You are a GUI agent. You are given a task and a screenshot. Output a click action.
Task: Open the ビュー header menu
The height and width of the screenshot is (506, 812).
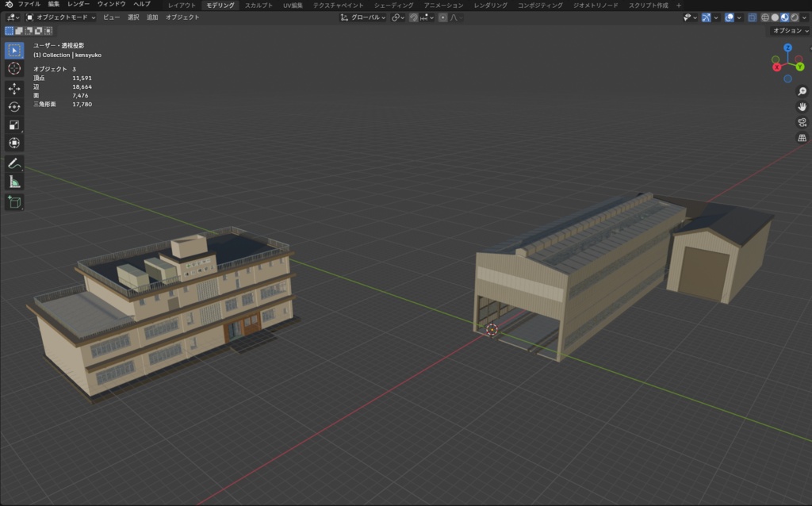(x=111, y=17)
